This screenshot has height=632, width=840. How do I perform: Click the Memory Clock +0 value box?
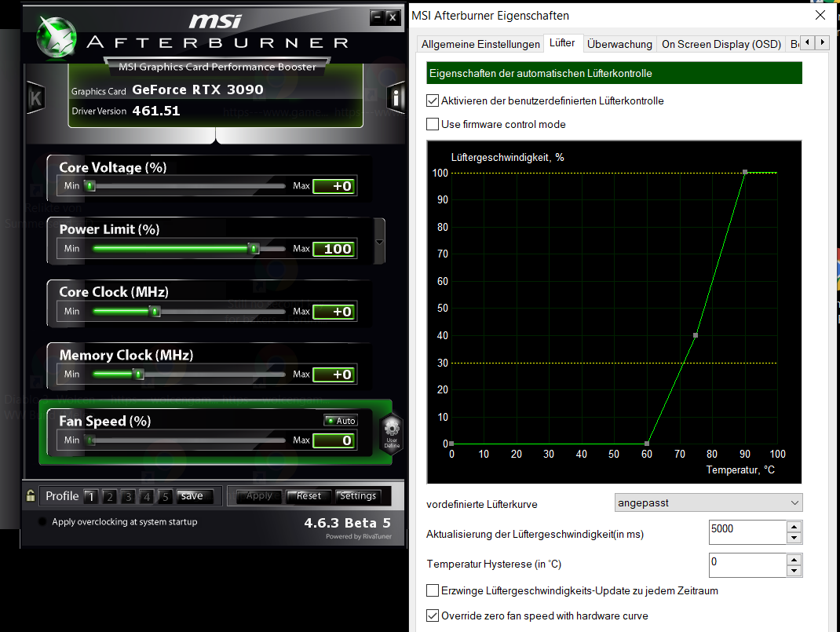[x=334, y=374]
